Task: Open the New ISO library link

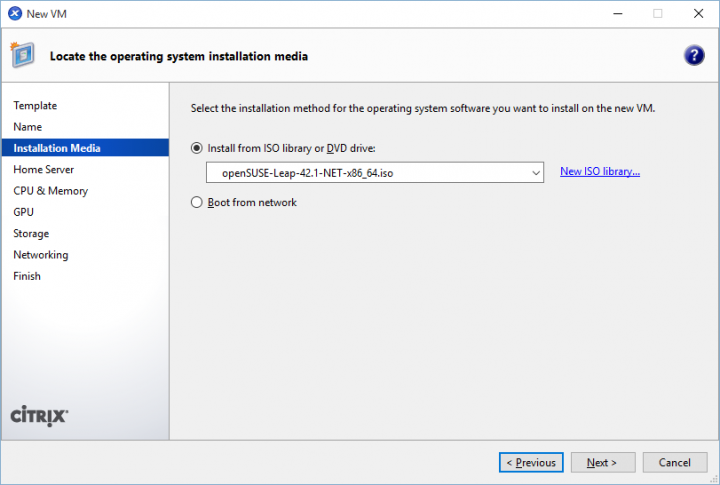Action: click(599, 172)
